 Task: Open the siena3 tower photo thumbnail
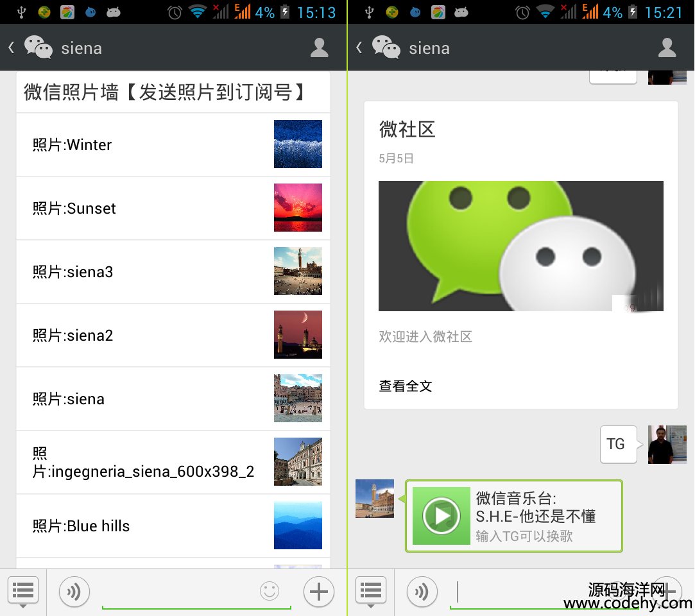click(298, 271)
